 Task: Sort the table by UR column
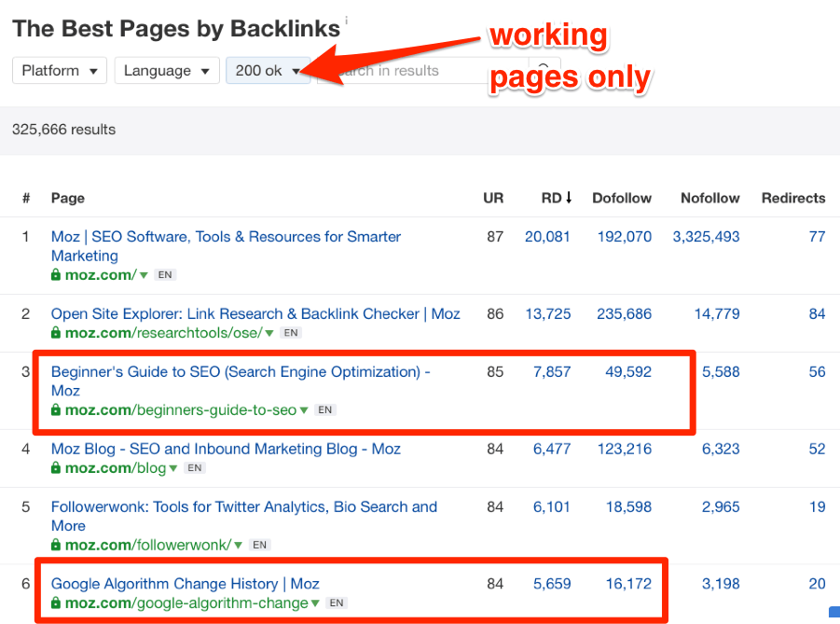pyautogui.click(x=493, y=198)
